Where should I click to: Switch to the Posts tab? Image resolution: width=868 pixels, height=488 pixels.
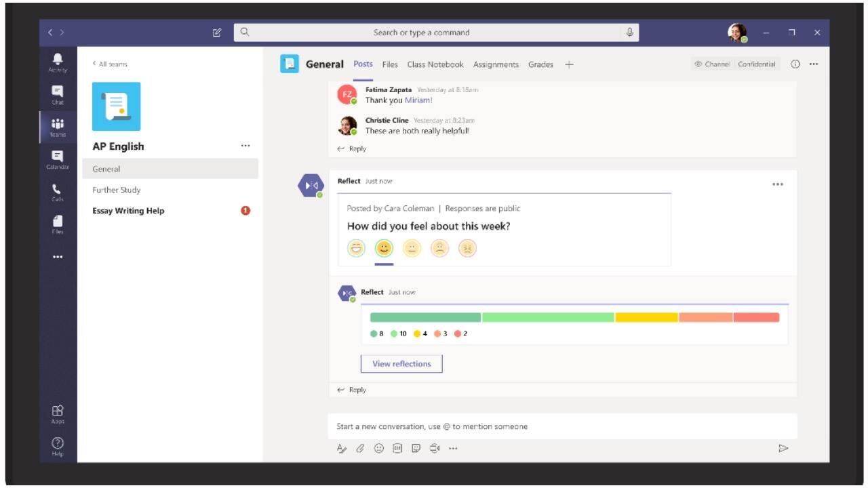click(x=363, y=64)
